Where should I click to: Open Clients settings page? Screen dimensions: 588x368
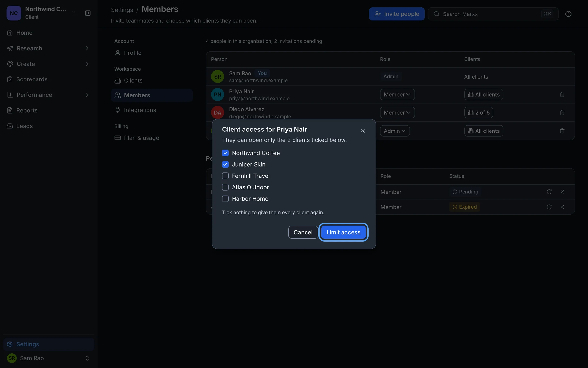pyautogui.click(x=152, y=80)
